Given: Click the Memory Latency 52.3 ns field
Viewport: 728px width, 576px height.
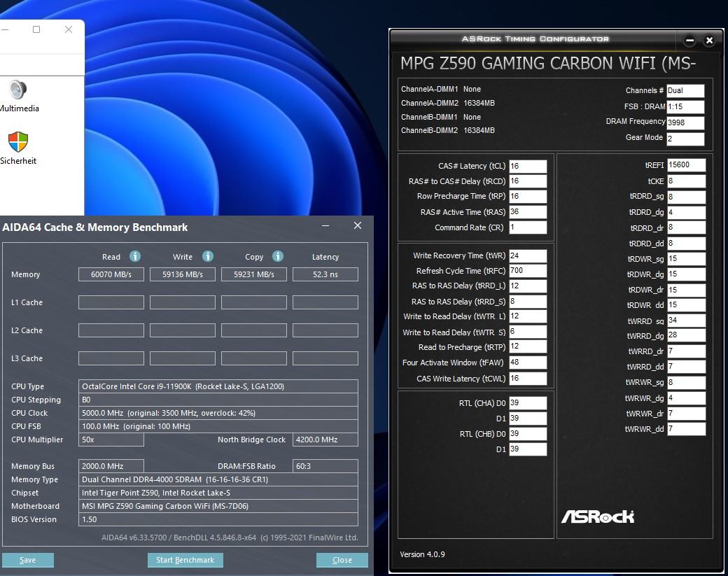Looking at the screenshot, I should (325, 274).
